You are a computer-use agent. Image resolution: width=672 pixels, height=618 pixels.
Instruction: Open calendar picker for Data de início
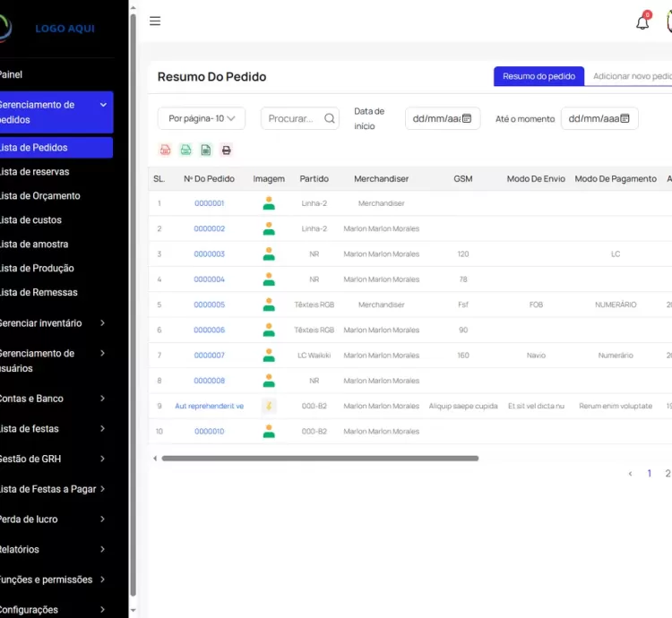(x=467, y=118)
